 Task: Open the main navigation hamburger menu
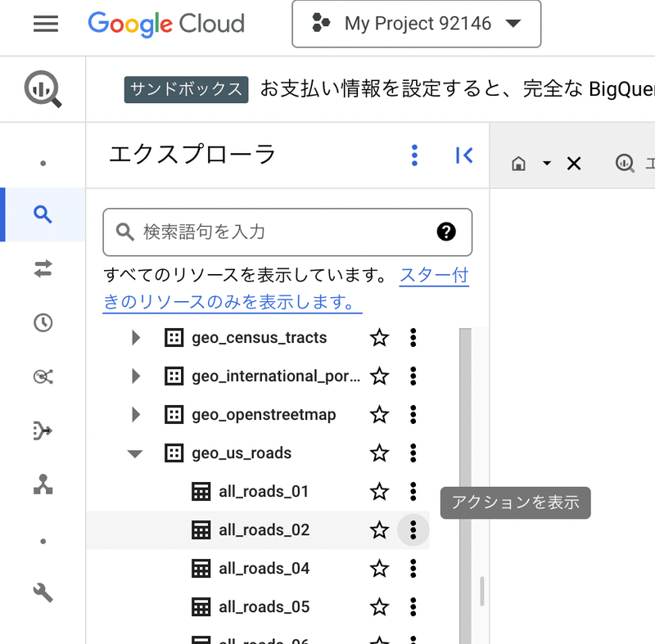(x=46, y=24)
